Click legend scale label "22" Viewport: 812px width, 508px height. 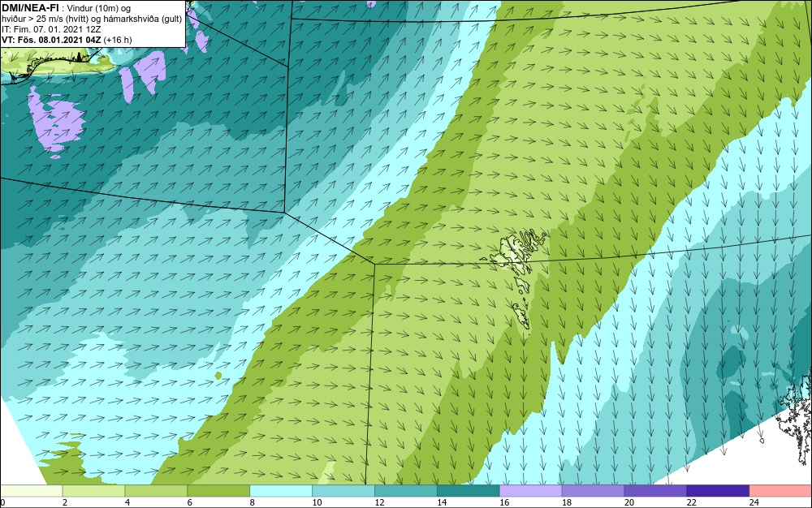click(x=691, y=502)
